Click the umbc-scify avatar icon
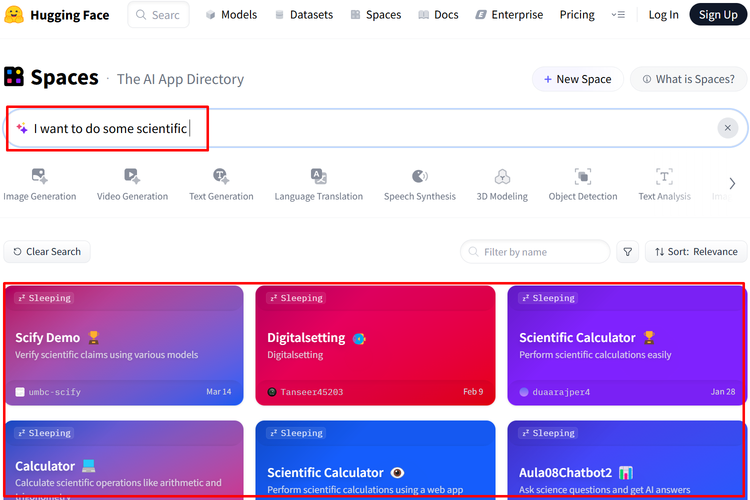The height and width of the screenshot is (500, 750). pyautogui.click(x=20, y=392)
